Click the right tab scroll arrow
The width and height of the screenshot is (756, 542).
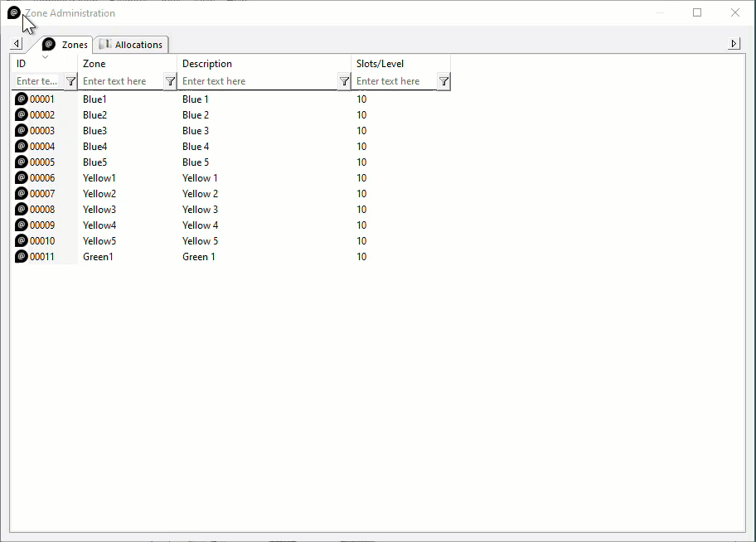(x=734, y=44)
